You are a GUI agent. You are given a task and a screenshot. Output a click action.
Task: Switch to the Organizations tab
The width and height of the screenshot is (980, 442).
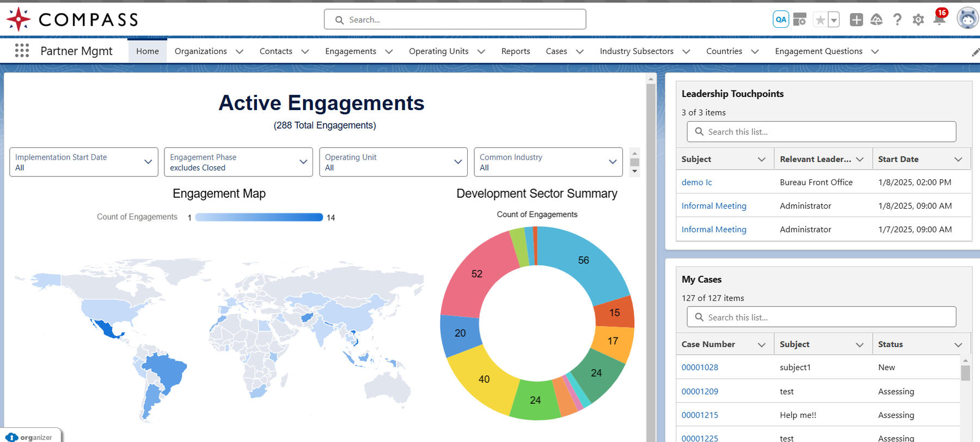(x=200, y=51)
